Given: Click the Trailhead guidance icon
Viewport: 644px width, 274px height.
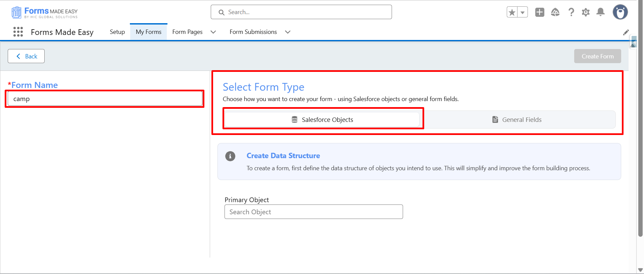Looking at the screenshot, I should [555, 12].
